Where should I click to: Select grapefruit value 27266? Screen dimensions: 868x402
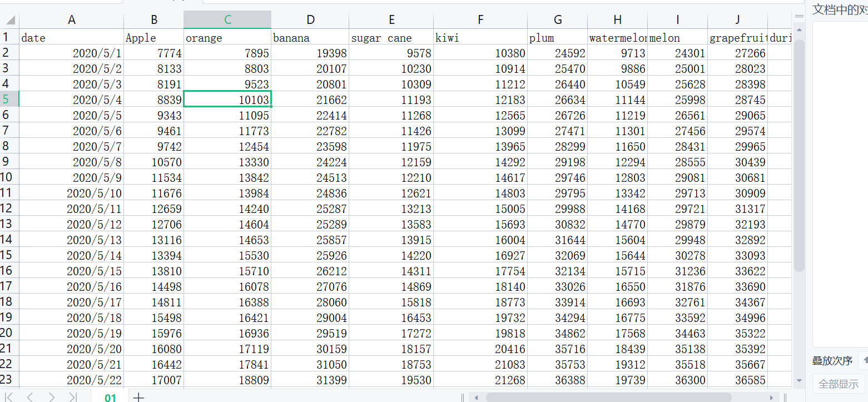click(738, 53)
